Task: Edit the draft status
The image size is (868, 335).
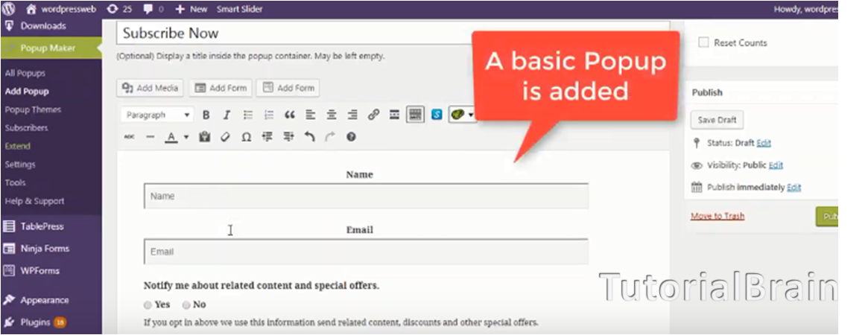Action: [764, 143]
